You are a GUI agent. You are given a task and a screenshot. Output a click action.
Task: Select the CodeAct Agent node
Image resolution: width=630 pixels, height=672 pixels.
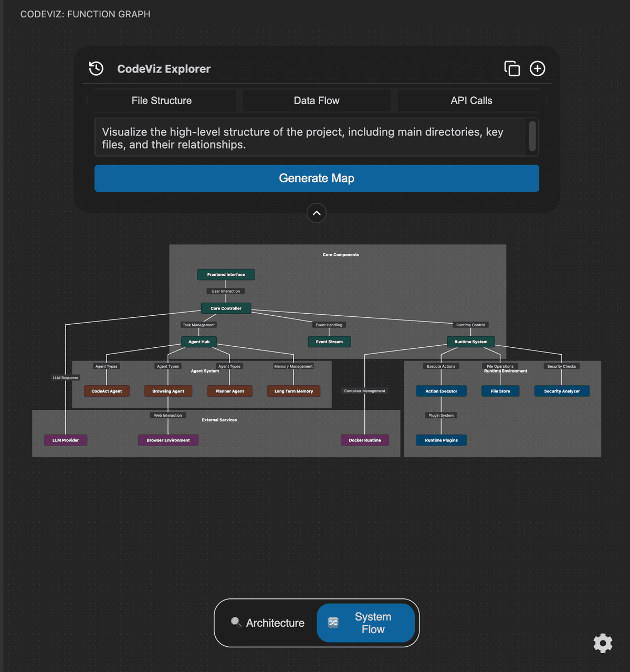tap(107, 391)
